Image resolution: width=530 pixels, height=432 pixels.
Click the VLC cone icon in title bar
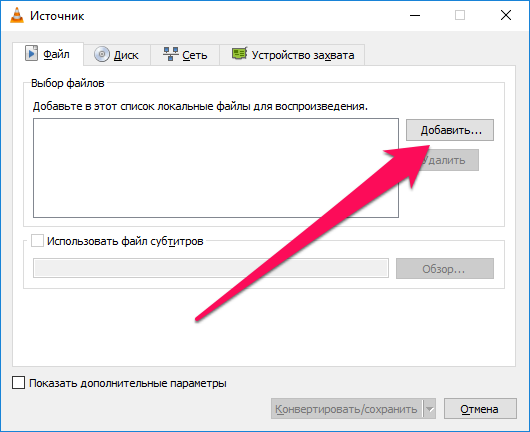tap(17, 16)
